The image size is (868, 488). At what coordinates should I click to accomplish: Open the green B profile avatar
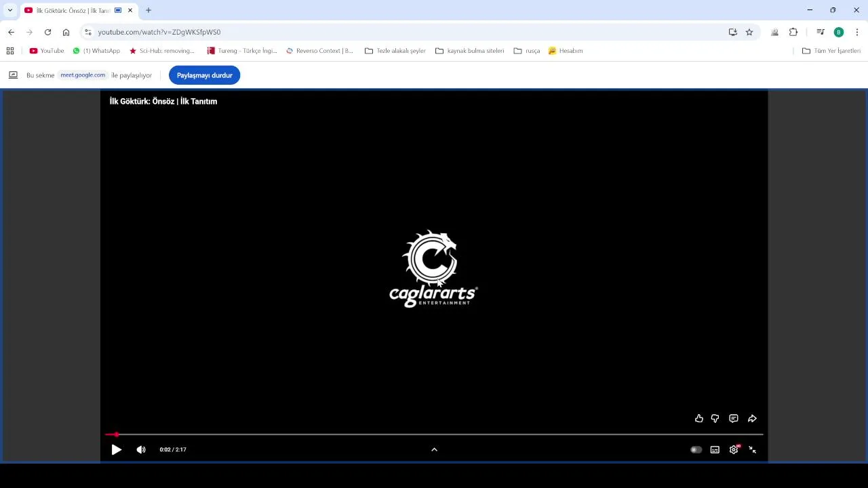click(839, 32)
